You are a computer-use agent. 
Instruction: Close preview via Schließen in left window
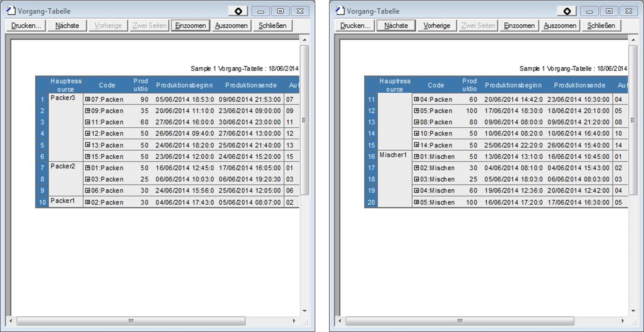[272, 26]
